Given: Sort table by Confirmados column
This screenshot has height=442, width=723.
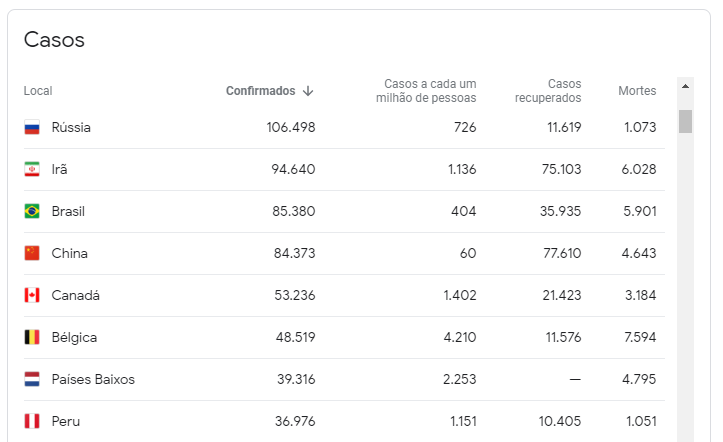Looking at the screenshot, I should coord(260,91).
